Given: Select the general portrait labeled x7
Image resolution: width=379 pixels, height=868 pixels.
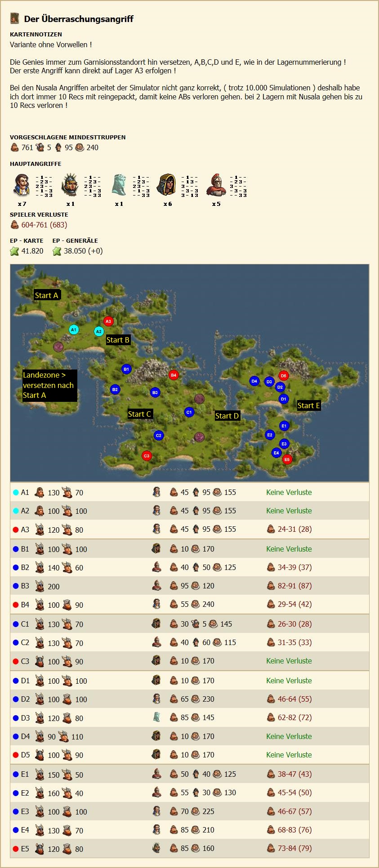Looking at the screenshot, I should (x=22, y=185).
